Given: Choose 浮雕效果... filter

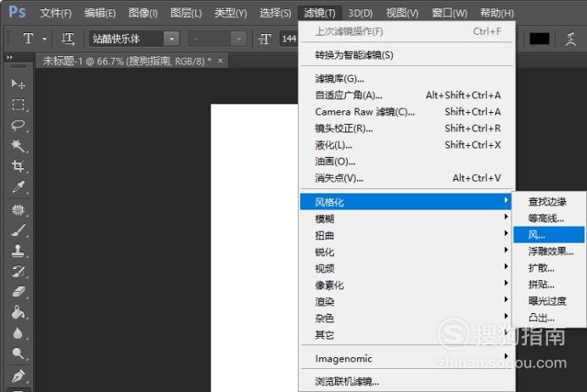Looking at the screenshot, I should (549, 251).
